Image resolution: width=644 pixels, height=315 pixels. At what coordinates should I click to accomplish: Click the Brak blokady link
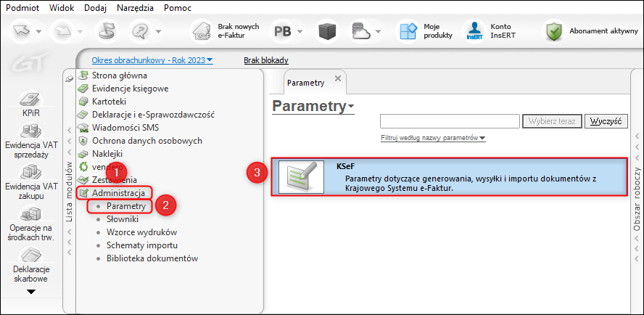pyautogui.click(x=266, y=60)
